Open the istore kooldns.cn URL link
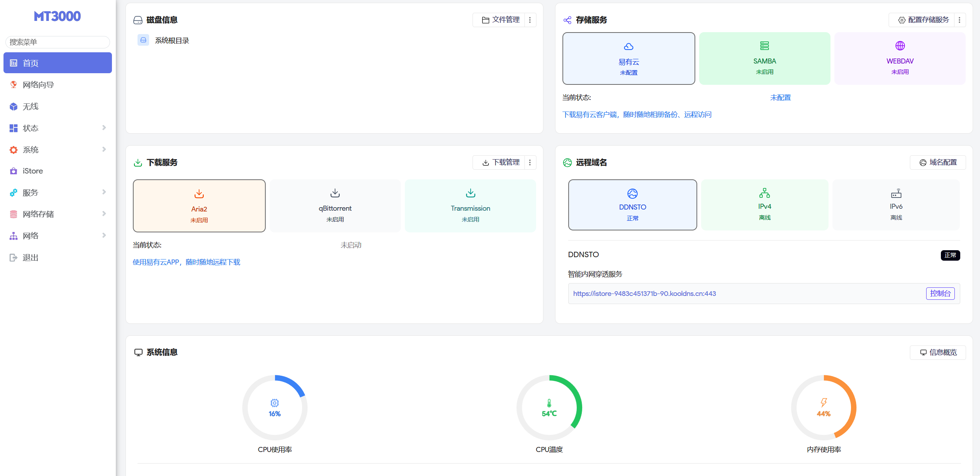980x476 pixels. coord(644,294)
